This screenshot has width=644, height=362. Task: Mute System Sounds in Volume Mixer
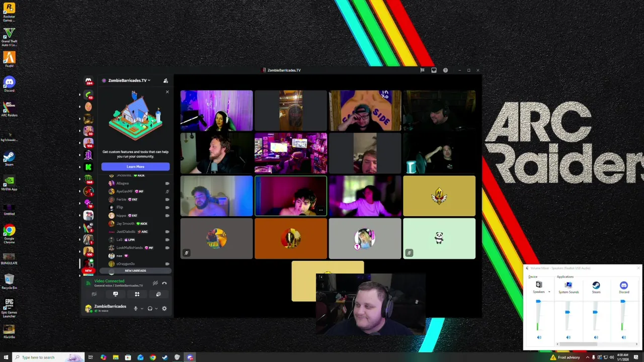tap(569, 338)
